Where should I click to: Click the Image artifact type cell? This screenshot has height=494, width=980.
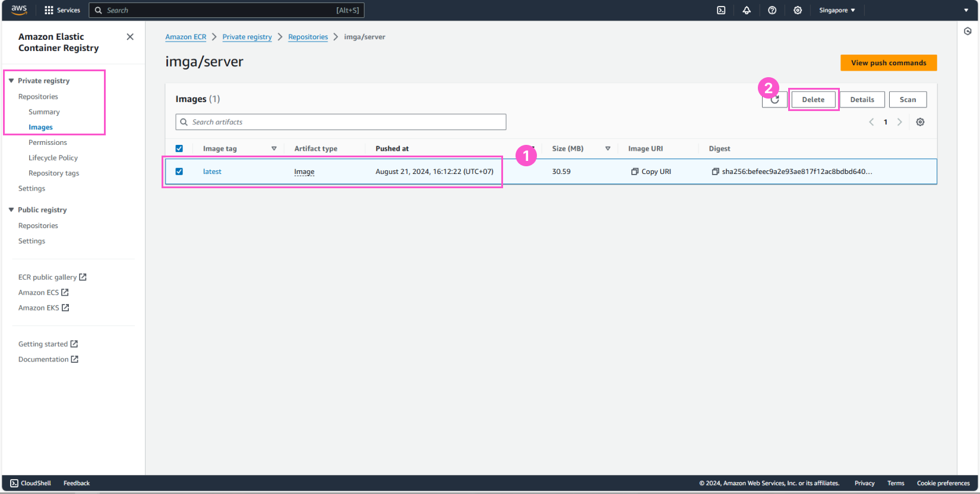[304, 172]
